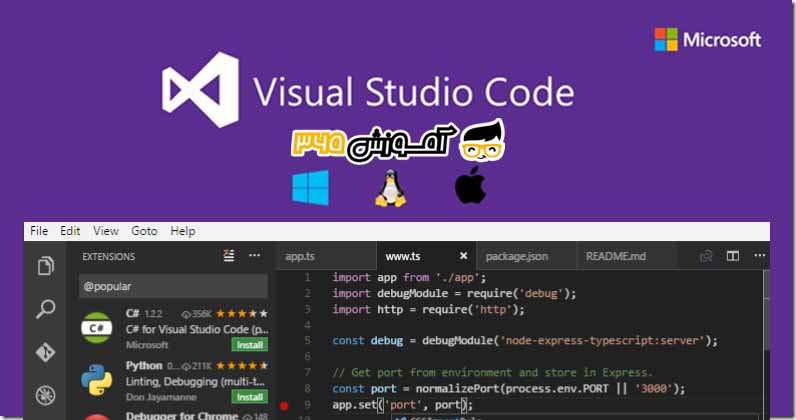Image resolution: width=796 pixels, height=420 pixels.
Task: Install the C# extension
Action: click(250, 345)
